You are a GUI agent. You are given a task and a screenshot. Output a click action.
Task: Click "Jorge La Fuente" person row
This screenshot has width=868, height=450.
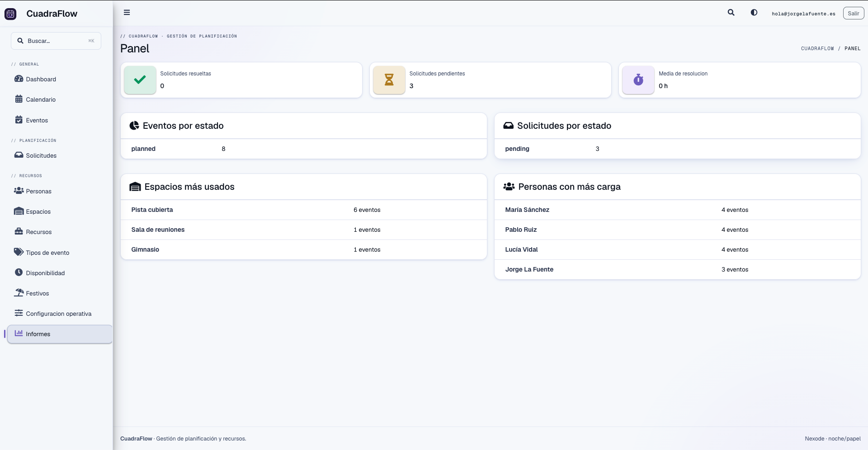coord(678,269)
